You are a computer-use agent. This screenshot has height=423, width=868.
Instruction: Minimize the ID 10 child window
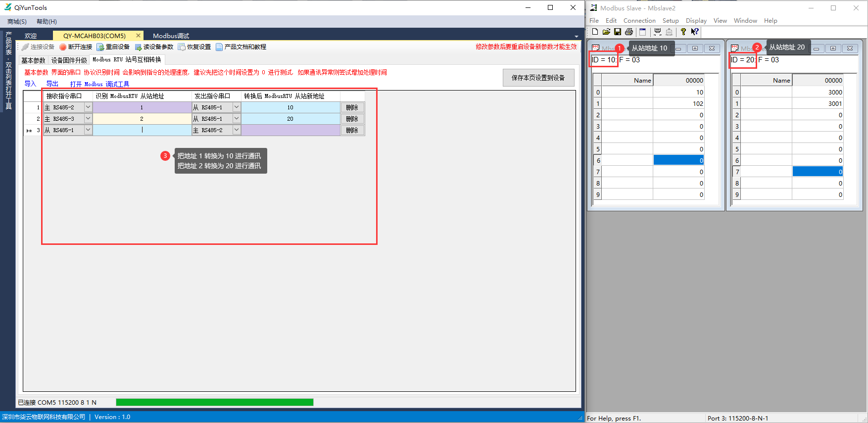click(x=678, y=48)
